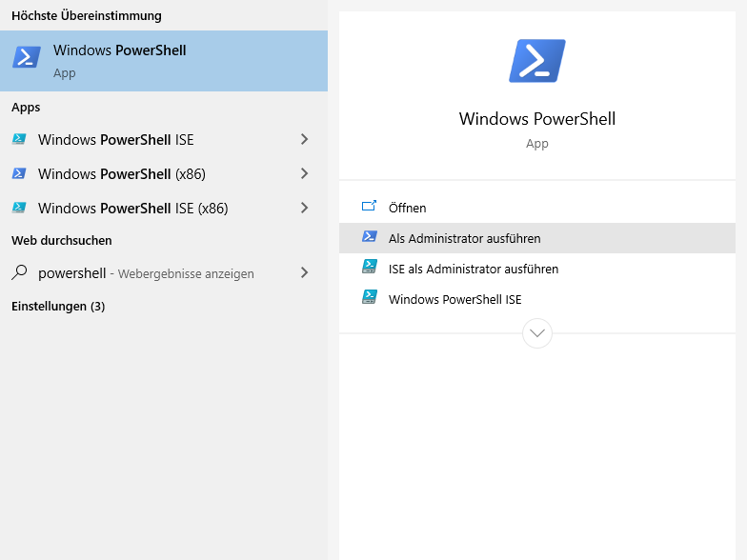Image resolution: width=747 pixels, height=560 pixels.
Task: Click the PowerShell icon next to Als Administrator ausführen
Action: pyautogui.click(x=370, y=236)
